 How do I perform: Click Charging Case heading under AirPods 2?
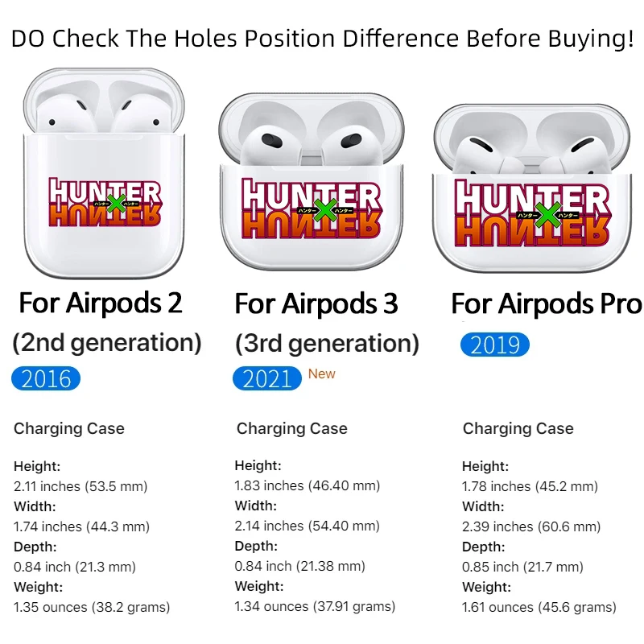pyautogui.click(x=69, y=429)
